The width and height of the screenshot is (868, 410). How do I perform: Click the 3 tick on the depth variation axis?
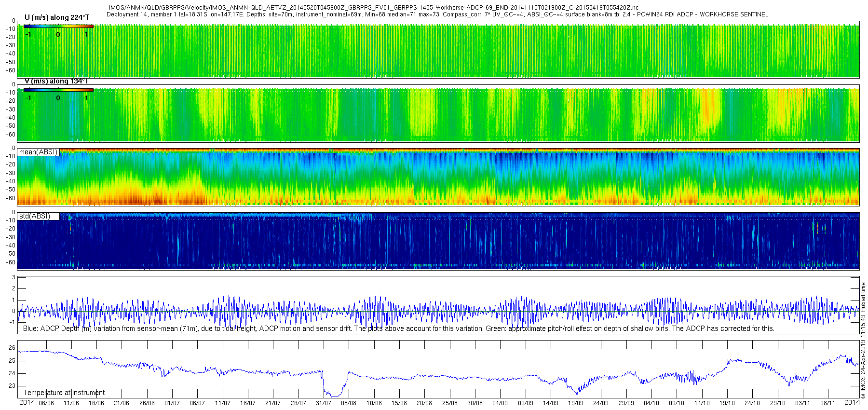(x=14, y=277)
